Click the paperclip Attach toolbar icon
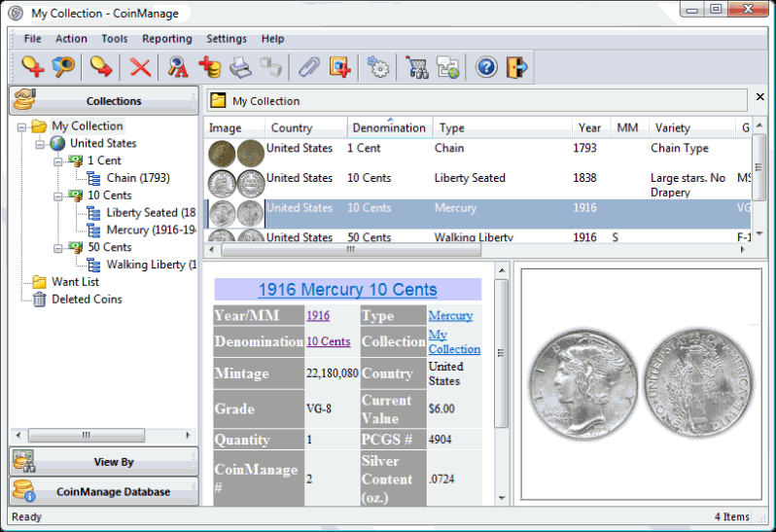 point(309,67)
